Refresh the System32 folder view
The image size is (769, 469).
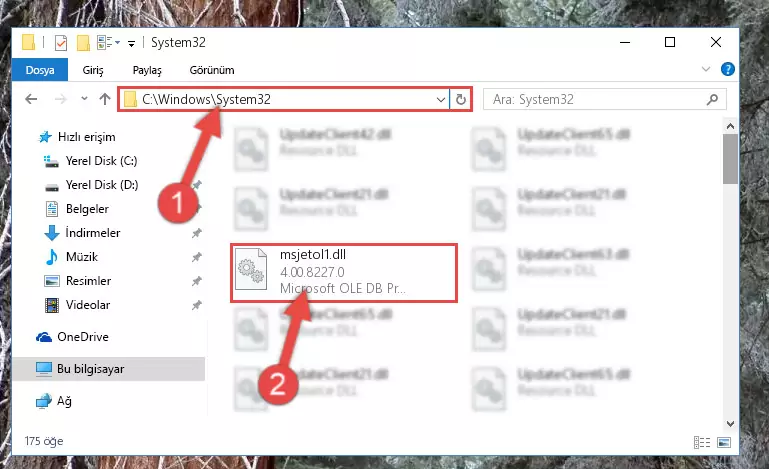[461, 100]
